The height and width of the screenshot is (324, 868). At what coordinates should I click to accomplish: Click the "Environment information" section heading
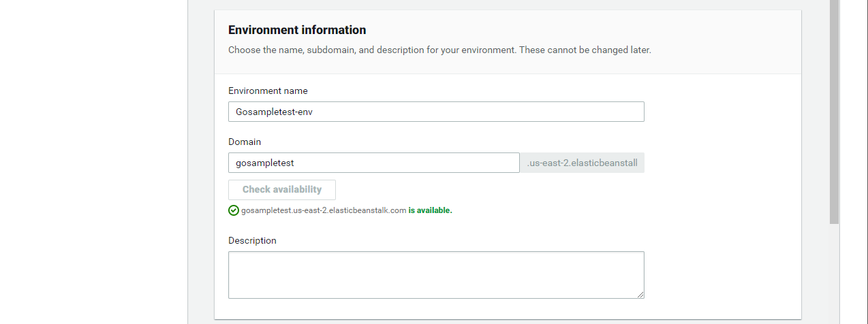[297, 30]
